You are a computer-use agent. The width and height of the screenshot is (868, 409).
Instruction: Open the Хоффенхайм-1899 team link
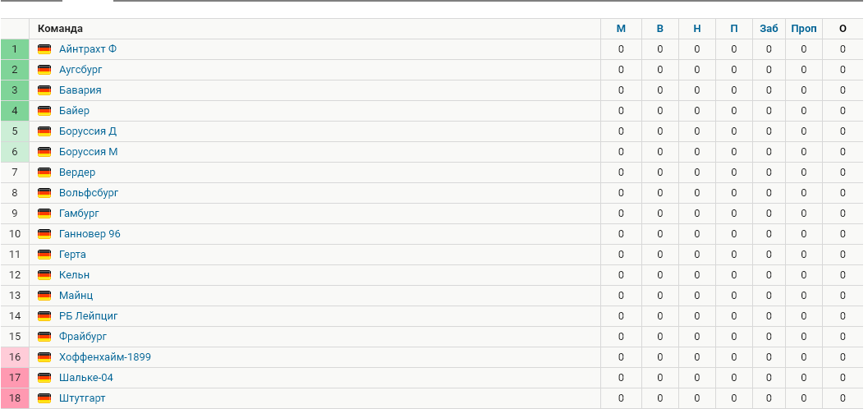(x=104, y=357)
